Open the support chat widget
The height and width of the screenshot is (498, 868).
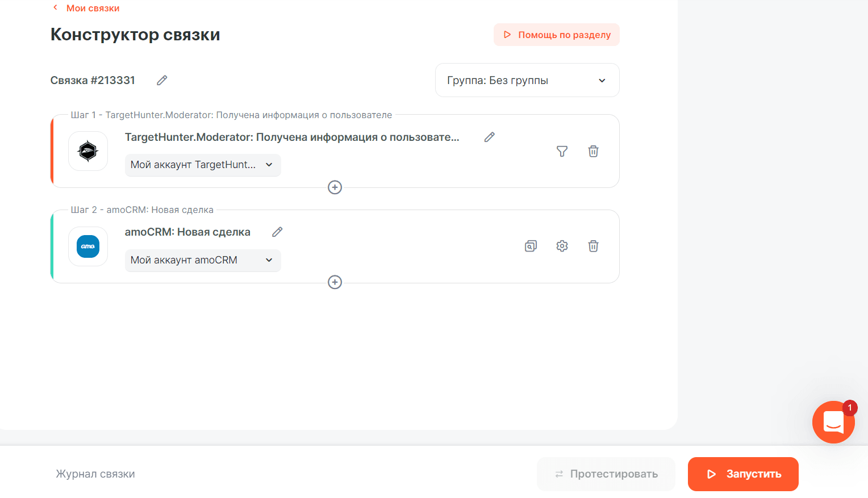coord(833,422)
